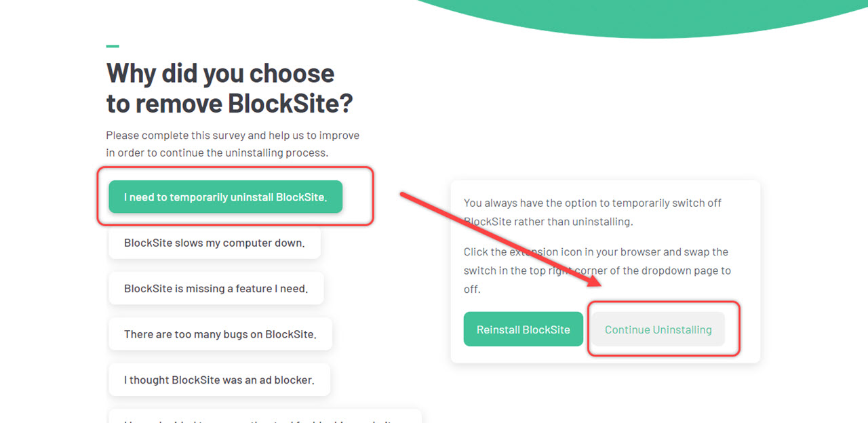868x423 pixels.
Task: Choose 'BlockSite slows my computer down' reason
Action: [x=214, y=243]
